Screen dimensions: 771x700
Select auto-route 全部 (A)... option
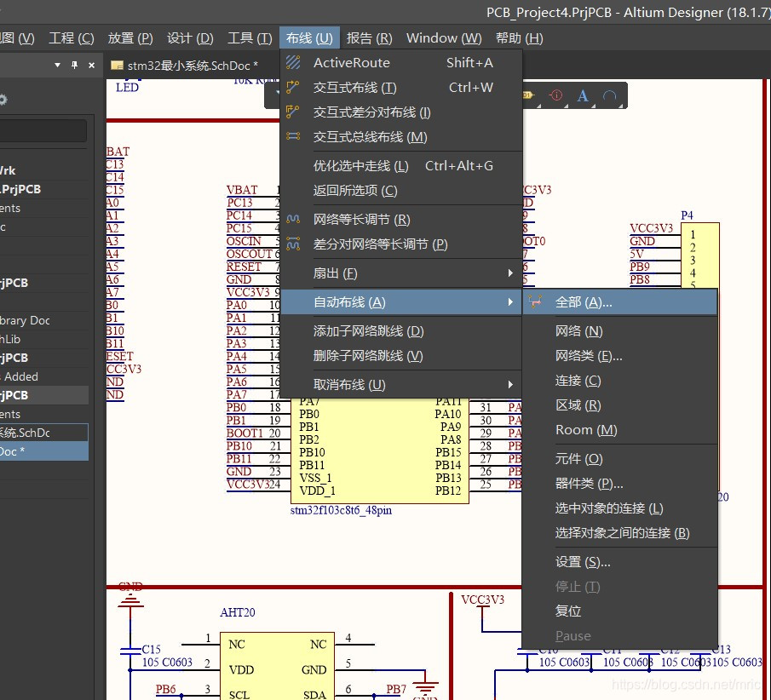click(x=619, y=301)
